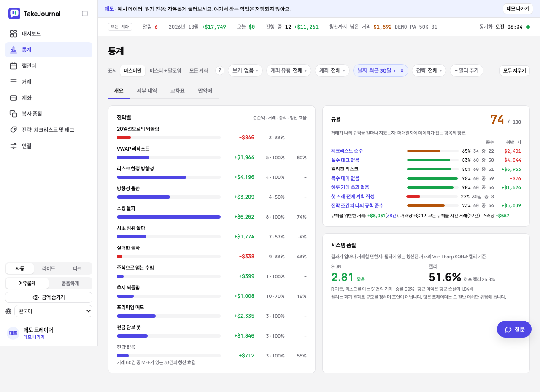Image resolution: width=540 pixels, height=392 pixels.
Task: Open 복사 품질 in the sidebar
Action: pyautogui.click(x=49, y=114)
